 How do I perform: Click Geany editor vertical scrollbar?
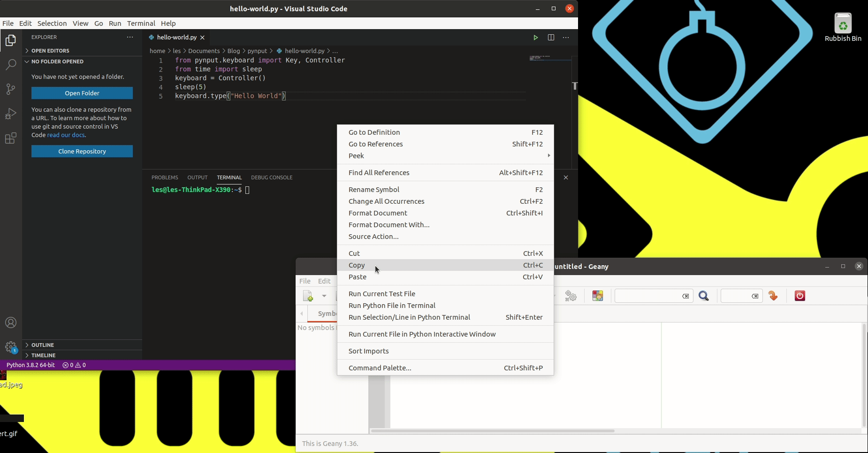click(864, 375)
